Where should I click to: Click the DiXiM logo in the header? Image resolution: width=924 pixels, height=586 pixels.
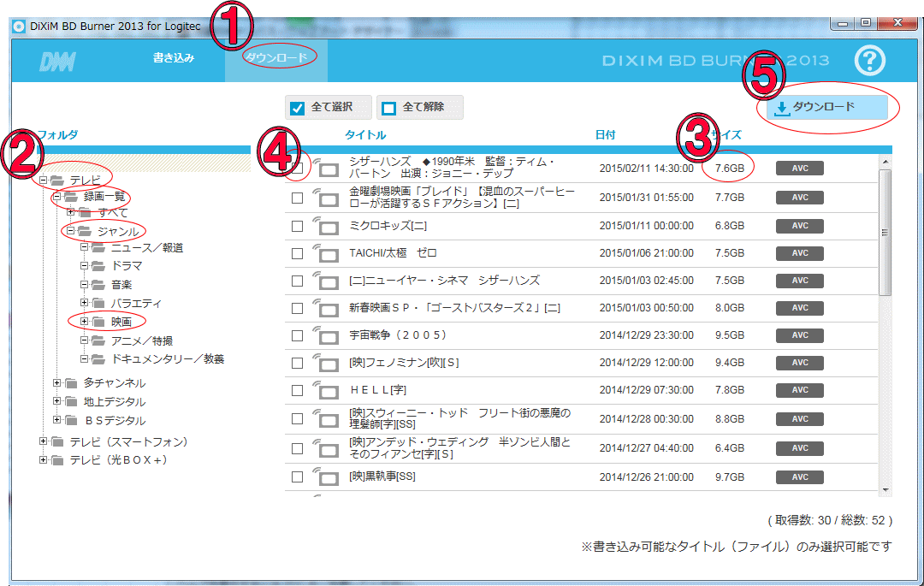pos(57,62)
